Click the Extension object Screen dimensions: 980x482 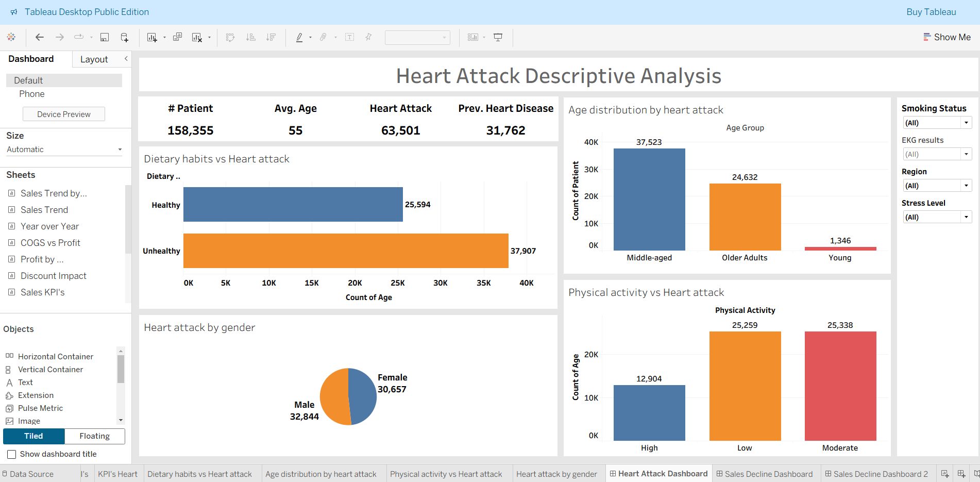click(36, 395)
